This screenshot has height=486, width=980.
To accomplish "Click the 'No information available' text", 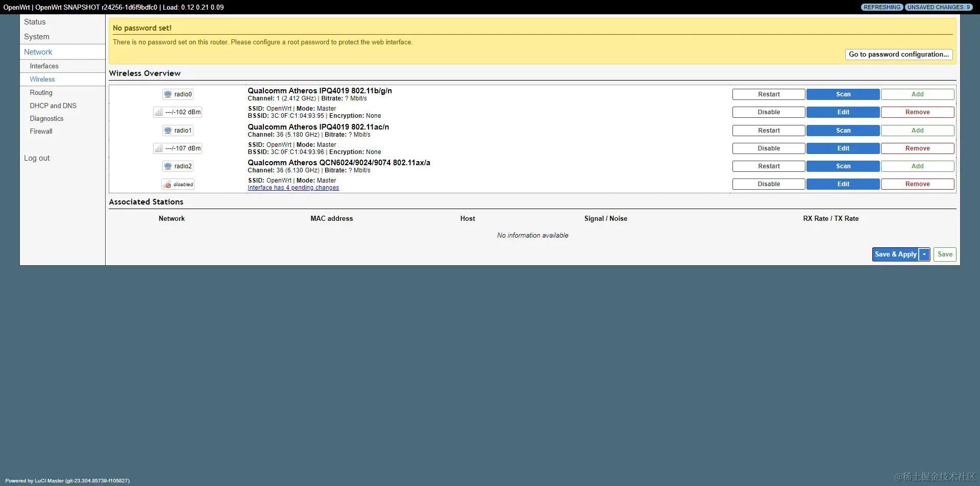I will (x=533, y=235).
